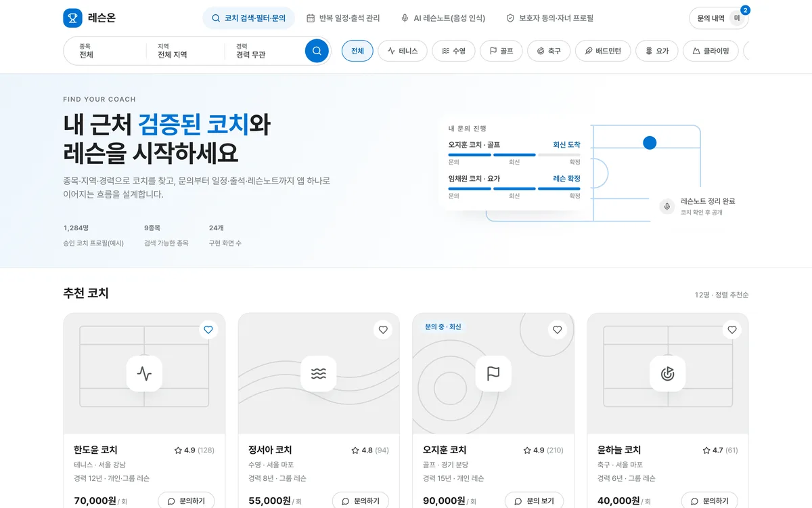This screenshot has height=508, width=812.
Task: Favorite 정서아 코치 with heart icon
Action: [383, 330]
